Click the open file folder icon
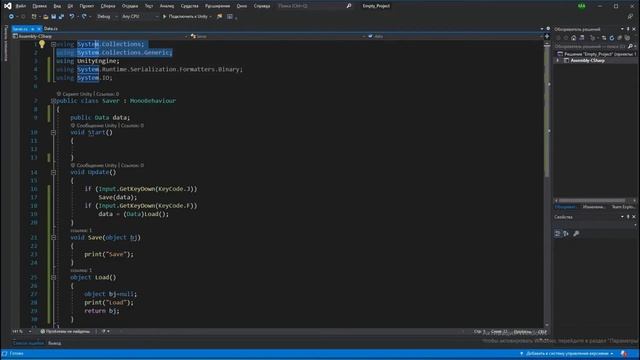640x360 pixels. [x=46, y=17]
